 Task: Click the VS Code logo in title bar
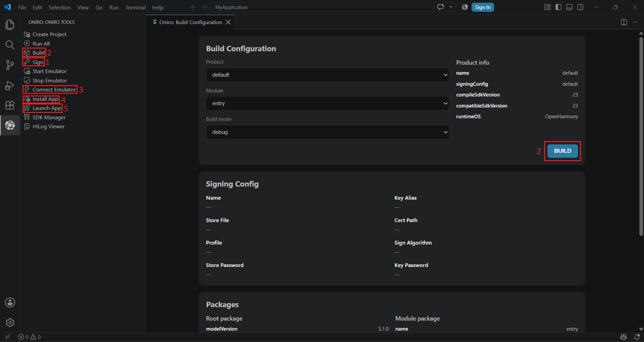coord(8,7)
